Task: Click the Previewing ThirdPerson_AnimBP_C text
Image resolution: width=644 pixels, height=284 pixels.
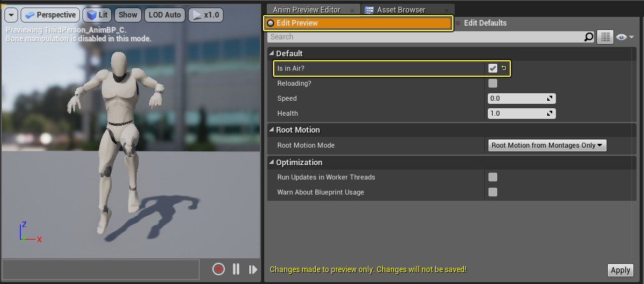Action: [66, 31]
